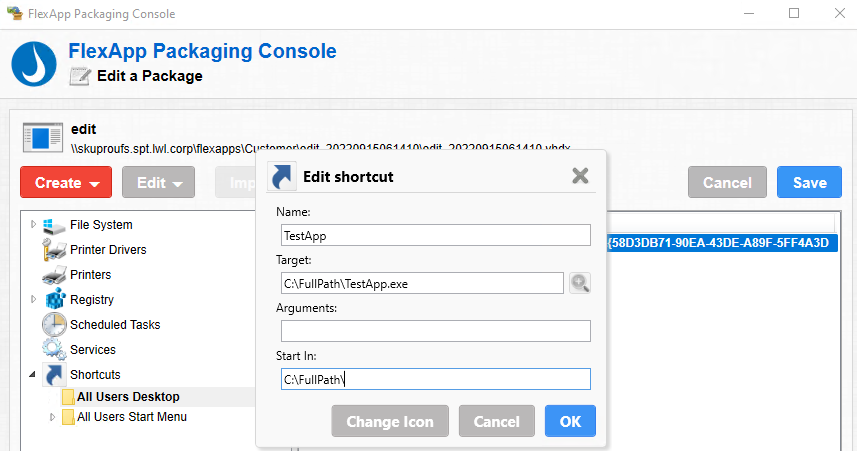Viewport: 857px width, 451px height.
Task: Click the edit package thumbnail icon
Action: [43, 137]
